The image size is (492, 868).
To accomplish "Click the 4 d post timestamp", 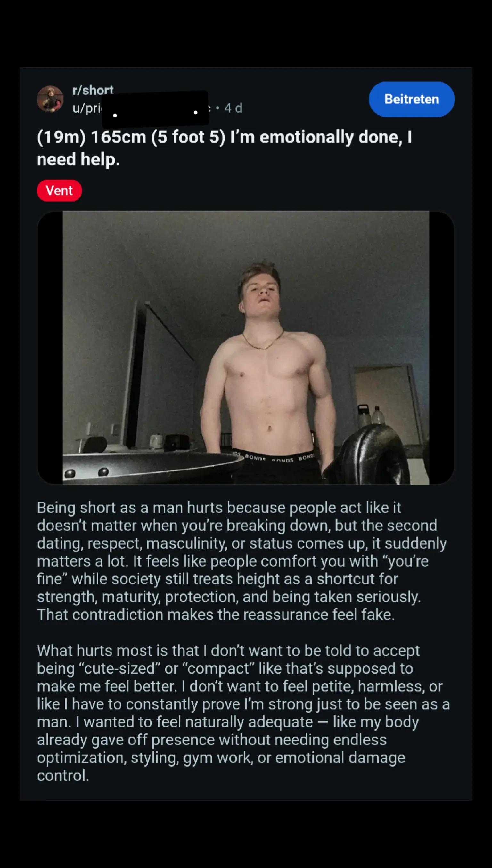I will [233, 108].
